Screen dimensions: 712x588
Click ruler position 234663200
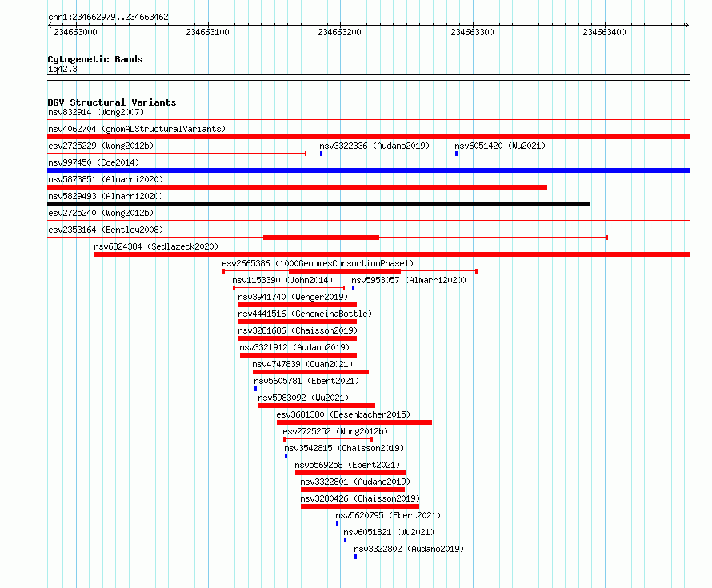(340, 32)
